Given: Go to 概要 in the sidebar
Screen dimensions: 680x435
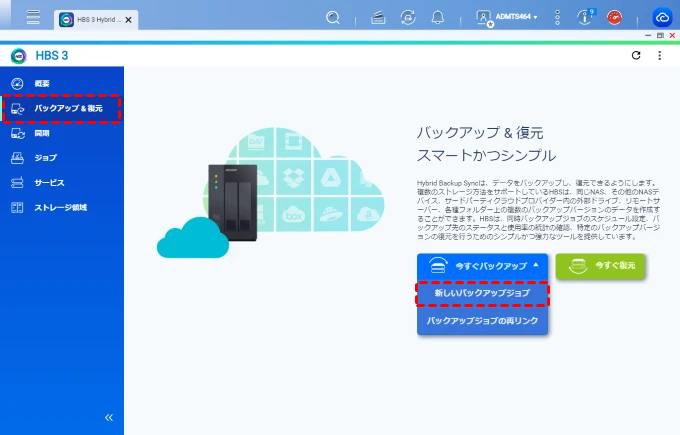Looking at the screenshot, I should coord(42,83).
